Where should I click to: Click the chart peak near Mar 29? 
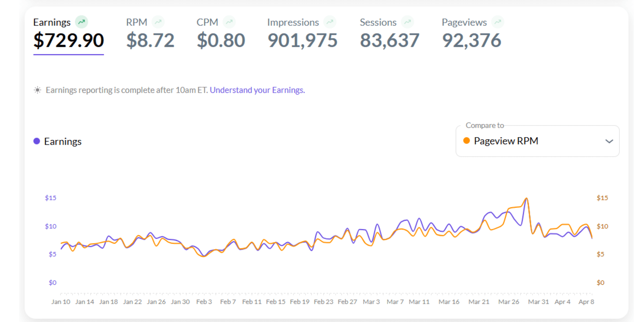pos(526,199)
